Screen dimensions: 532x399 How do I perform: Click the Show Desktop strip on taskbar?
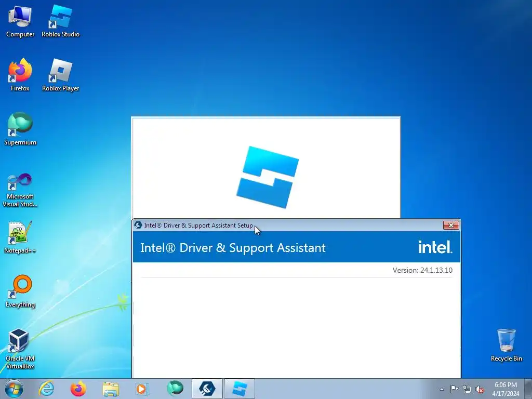pyautogui.click(x=528, y=389)
